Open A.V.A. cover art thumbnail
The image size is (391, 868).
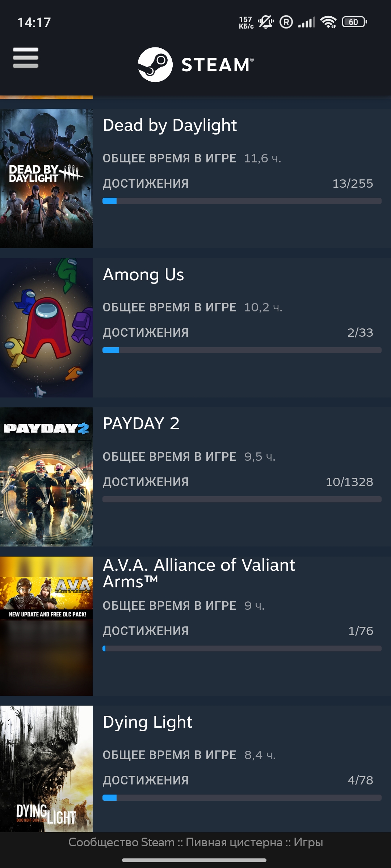click(46, 626)
